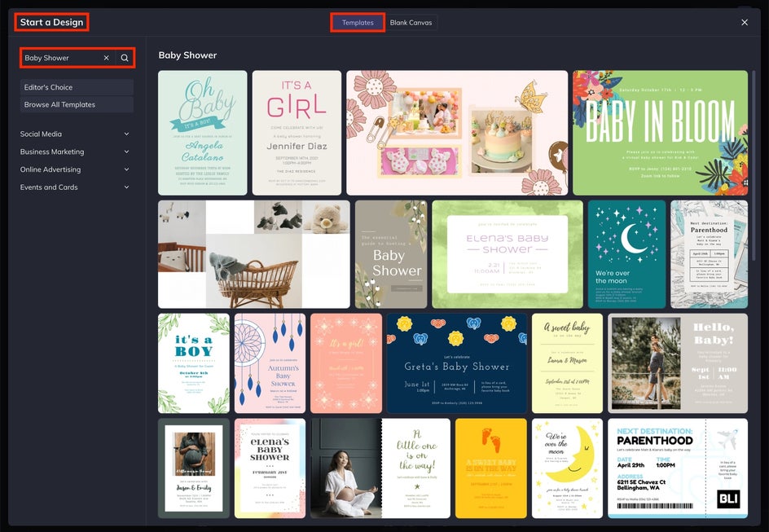
Task: Choose the orange footprints A Sweet Baby template
Action: pyautogui.click(x=491, y=468)
